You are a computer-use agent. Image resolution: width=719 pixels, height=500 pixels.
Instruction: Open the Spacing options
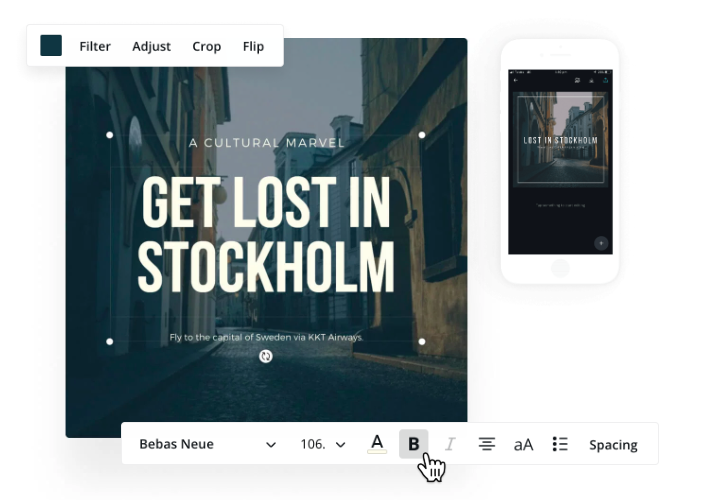(x=613, y=445)
